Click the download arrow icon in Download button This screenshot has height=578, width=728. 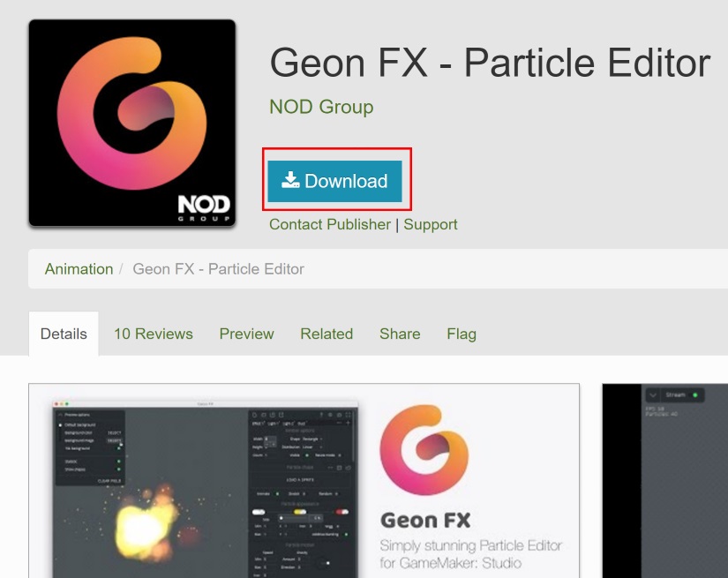[x=290, y=180]
